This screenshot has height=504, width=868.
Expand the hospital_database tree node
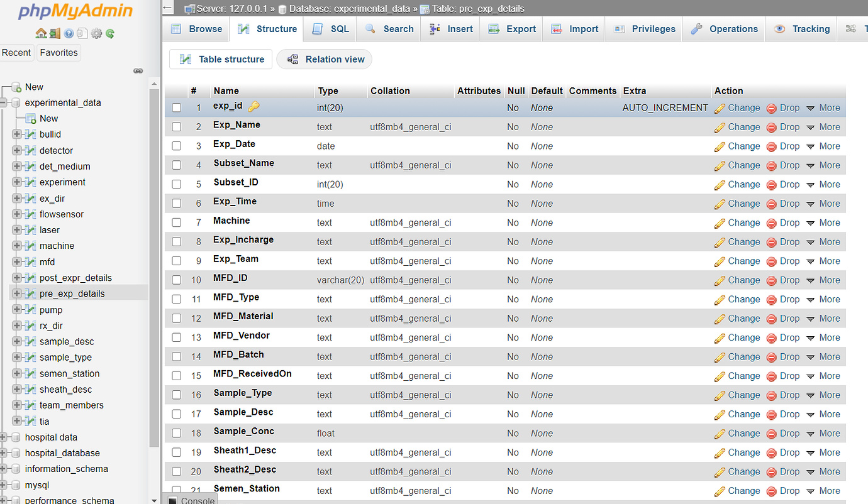click(4, 453)
